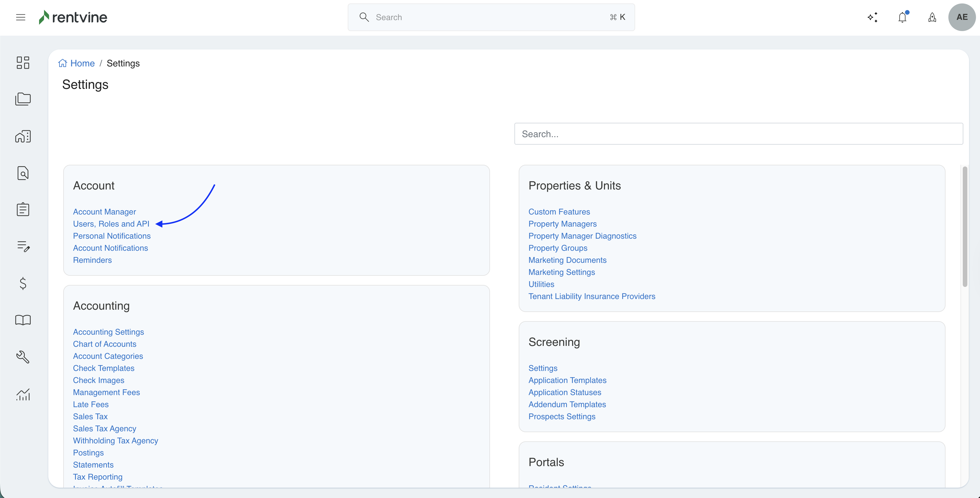
Task: Click the Home breadcrumb link
Action: (x=82, y=63)
